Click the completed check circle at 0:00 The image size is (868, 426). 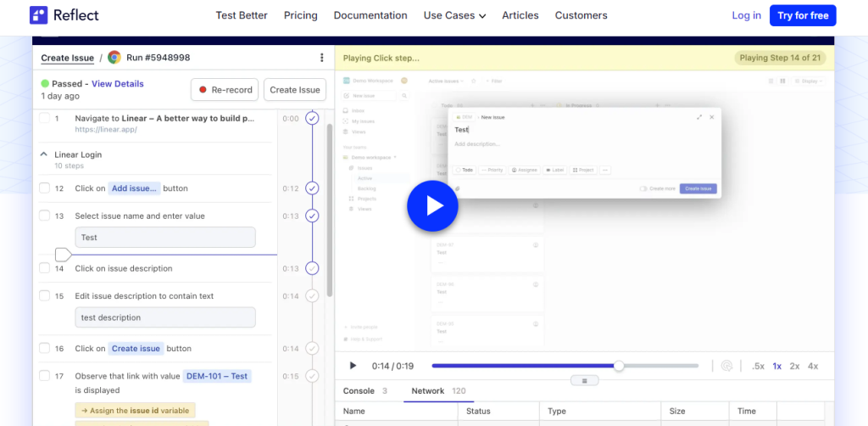[x=312, y=119]
